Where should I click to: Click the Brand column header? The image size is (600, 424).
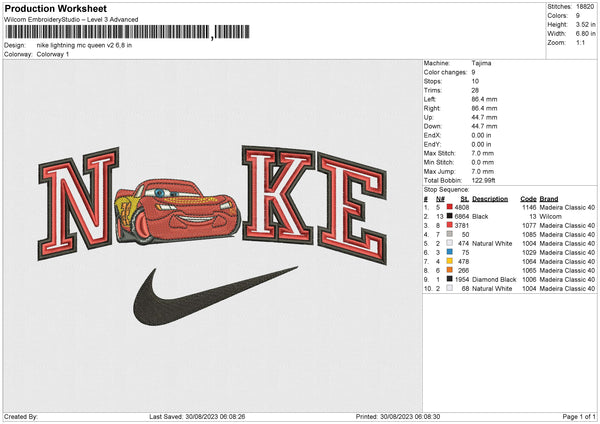click(549, 199)
